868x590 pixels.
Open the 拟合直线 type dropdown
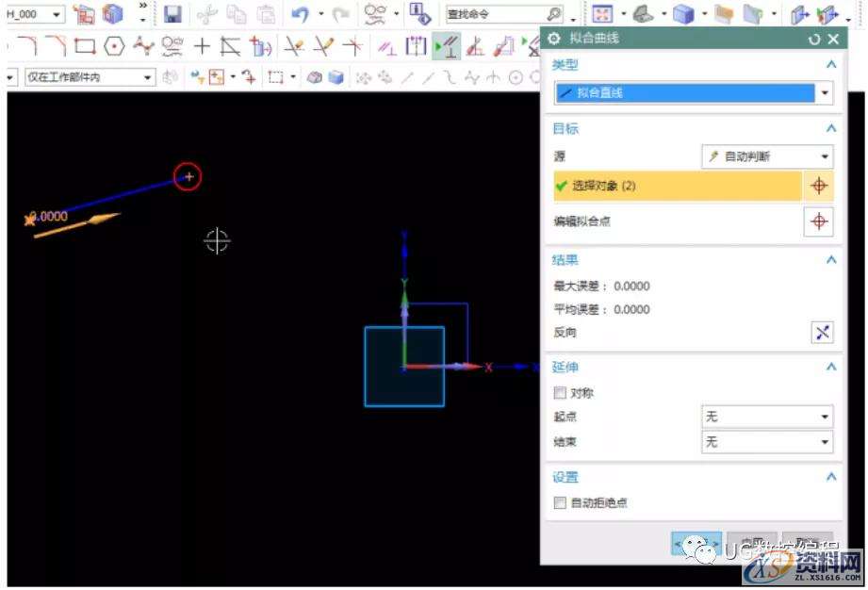825,91
